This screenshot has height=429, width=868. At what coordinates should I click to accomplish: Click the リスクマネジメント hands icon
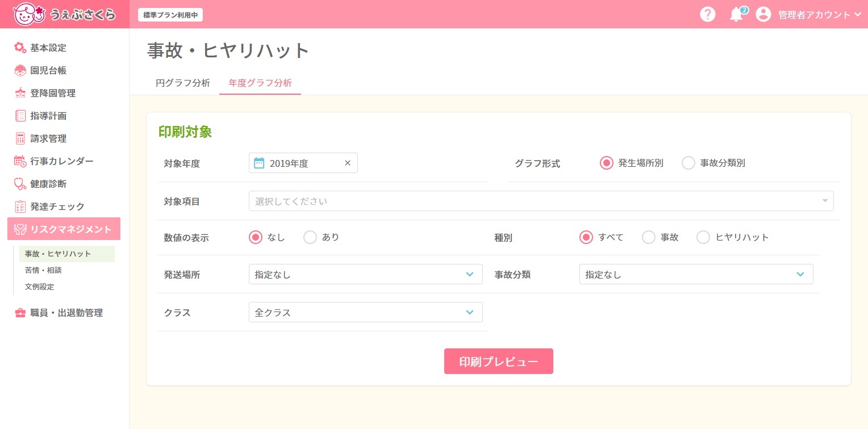(x=20, y=229)
